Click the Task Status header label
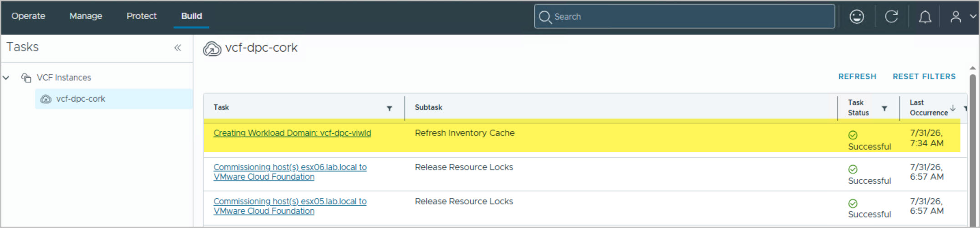The image size is (980, 228). (x=858, y=108)
